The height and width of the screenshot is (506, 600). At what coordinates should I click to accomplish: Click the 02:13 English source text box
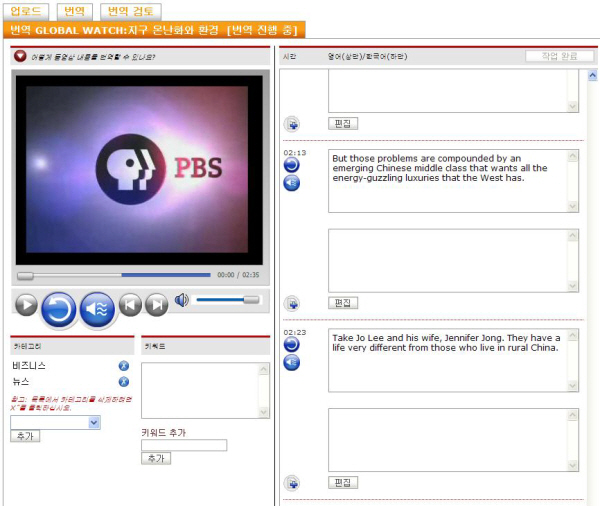pyautogui.click(x=453, y=181)
